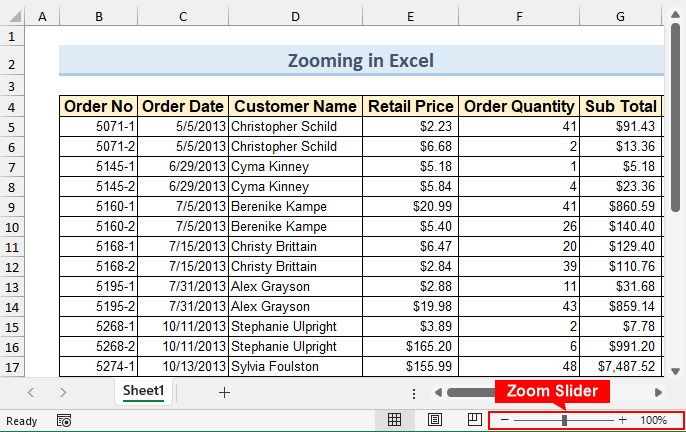This screenshot has height=432, width=686.
Task: Click the vertical scrollbar up arrow
Action: tap(675, 15)
